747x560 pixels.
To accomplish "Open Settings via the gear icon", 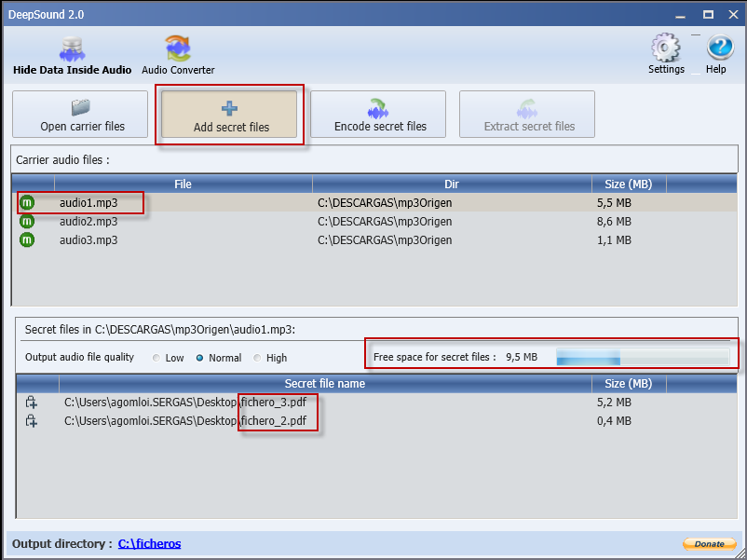I will [x=666, y=54].
